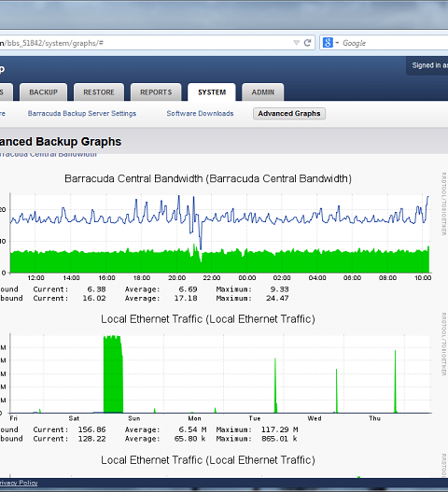Go to Software Downloads page
This screenshot has height=492, width=448.
click(x=200, y=114)
